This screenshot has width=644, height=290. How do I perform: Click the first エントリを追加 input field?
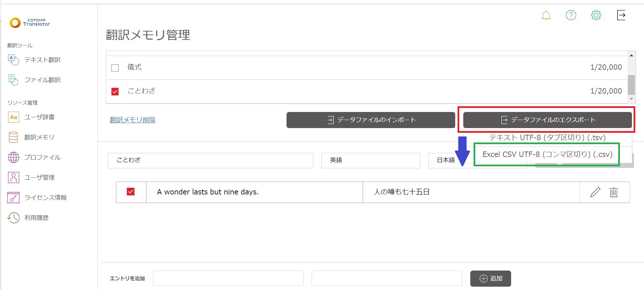point(228,278)
